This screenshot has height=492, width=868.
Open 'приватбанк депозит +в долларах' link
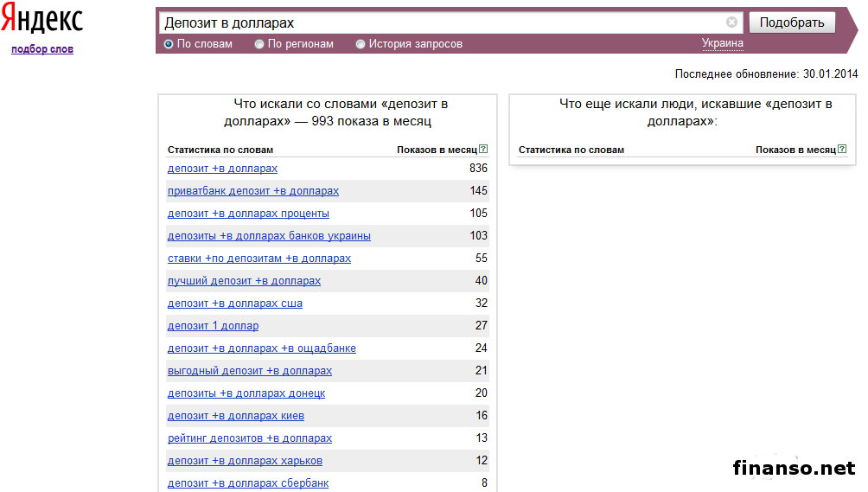(x=252, y=191)
